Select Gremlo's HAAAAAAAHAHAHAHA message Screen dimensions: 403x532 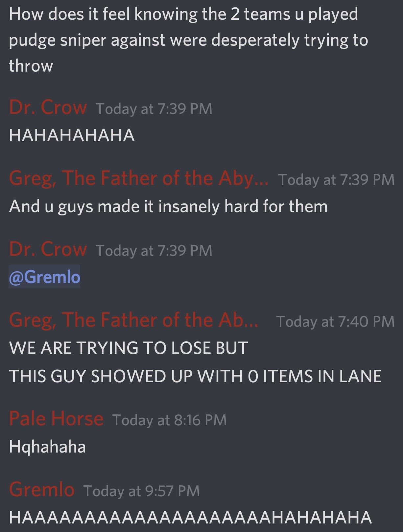coord(190,518)
